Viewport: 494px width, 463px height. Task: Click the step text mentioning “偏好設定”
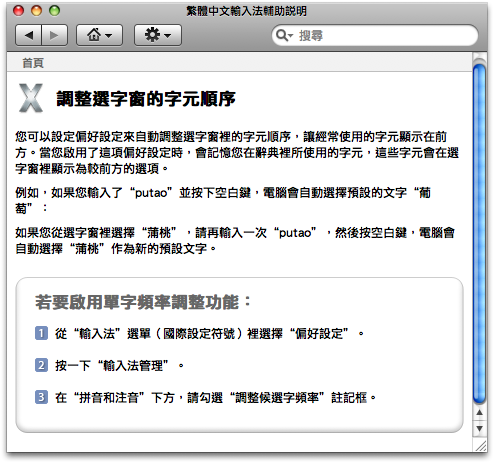[210, 333]
